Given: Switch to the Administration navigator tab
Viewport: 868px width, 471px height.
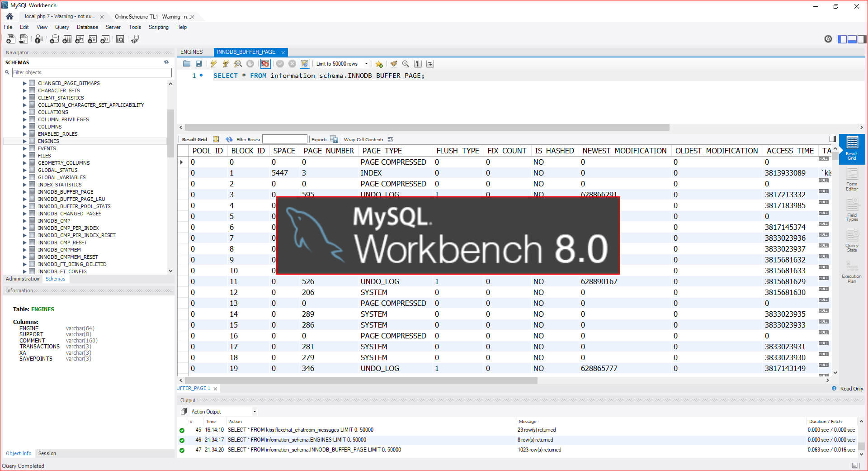Looking at the screenshot, I should (x=23, y=279).
